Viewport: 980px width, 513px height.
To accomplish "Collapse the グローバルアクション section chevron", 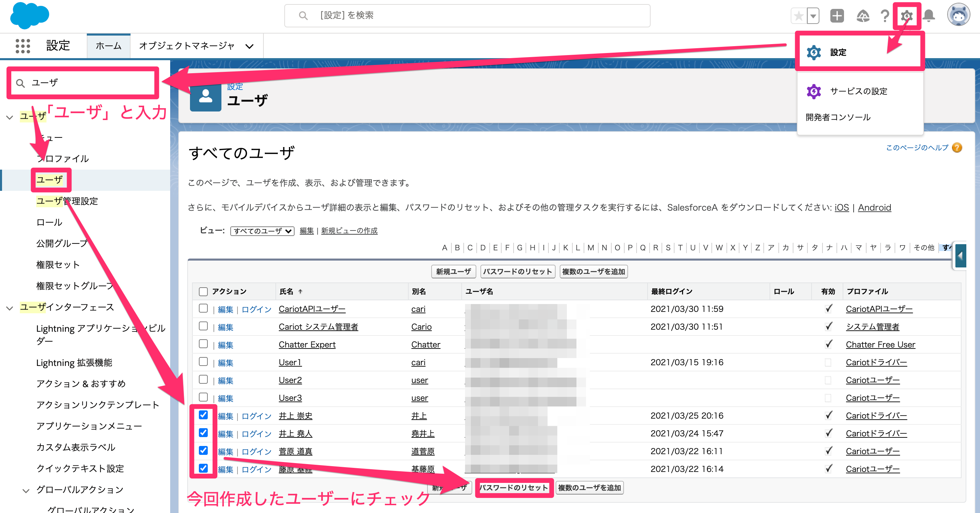I will [x=26, y=491].
